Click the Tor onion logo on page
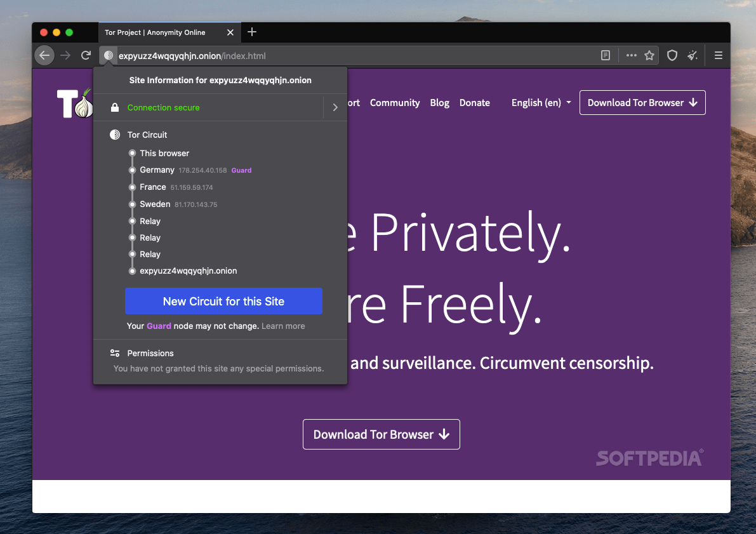This screenshot has width=756, height=534. (x=75, y=103)
